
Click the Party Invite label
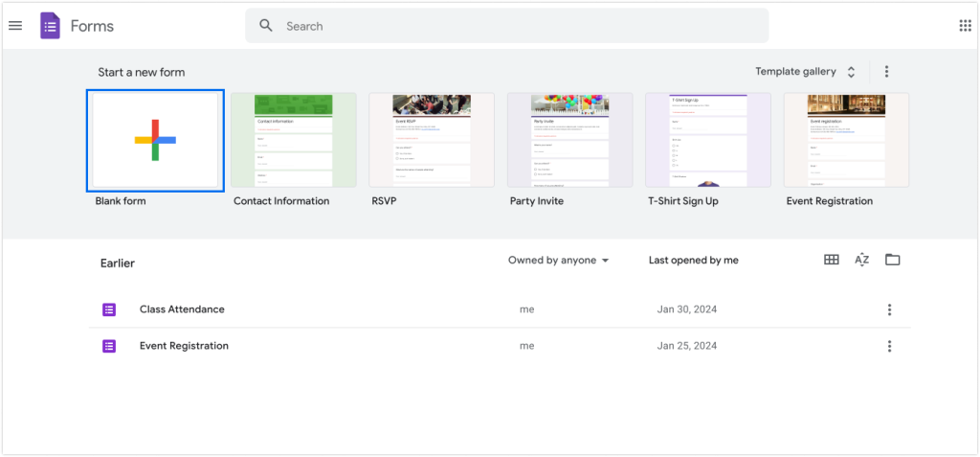pyautogui.click(x=537, y=201)
